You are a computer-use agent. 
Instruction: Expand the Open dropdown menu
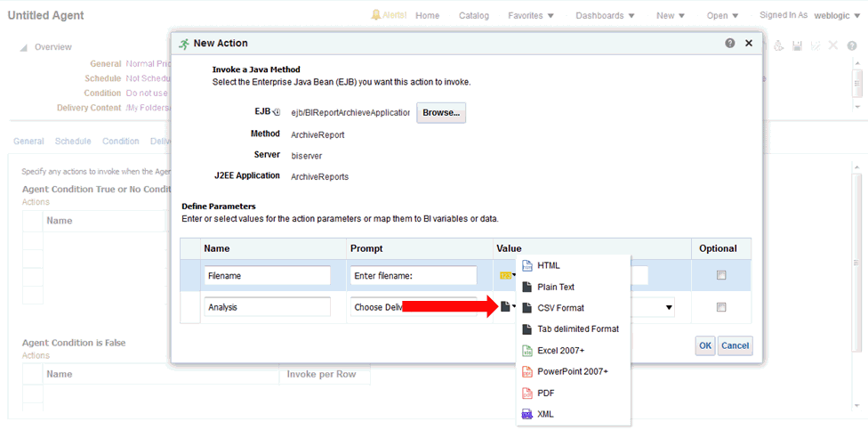722,15
